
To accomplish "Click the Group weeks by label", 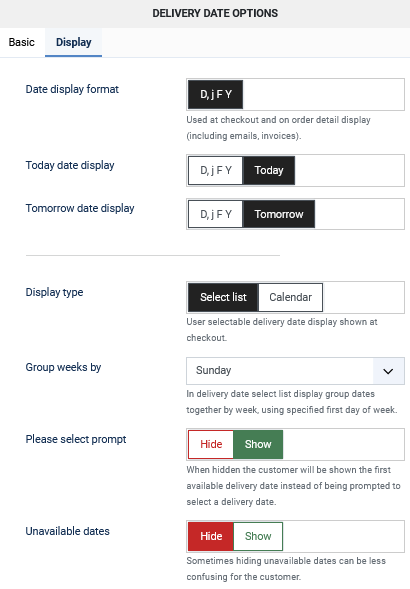I will coord(63,367).
